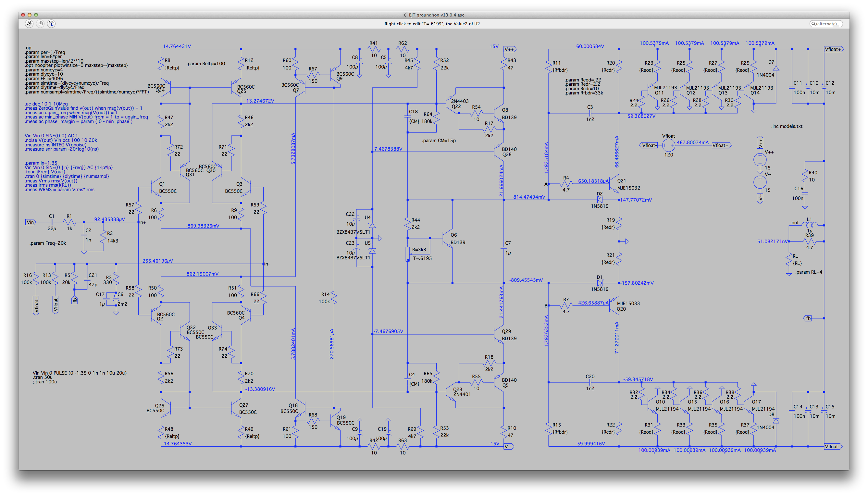Select the D2 1N5819 diode symbol
868x496 pixels.
coord(600,200)
